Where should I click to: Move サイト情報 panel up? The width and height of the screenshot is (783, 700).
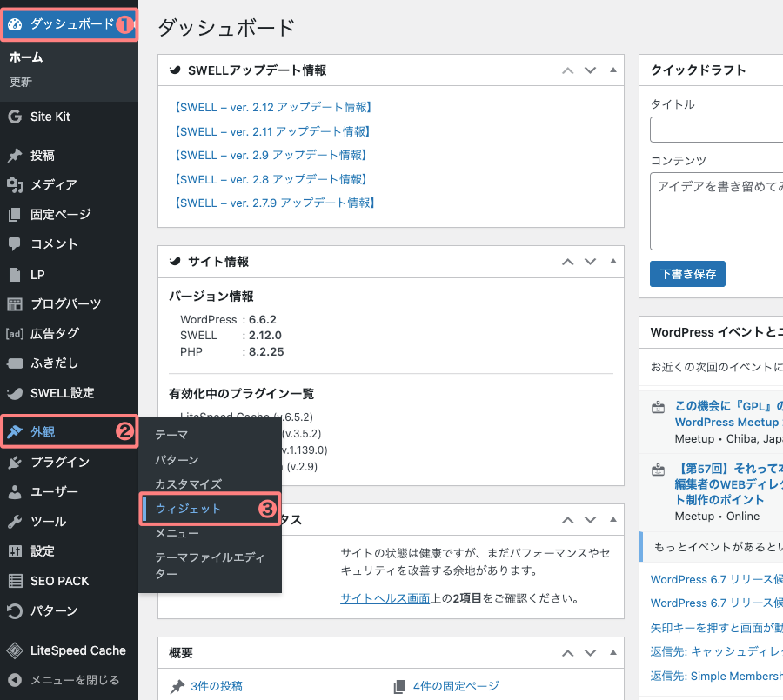point(568,262)
